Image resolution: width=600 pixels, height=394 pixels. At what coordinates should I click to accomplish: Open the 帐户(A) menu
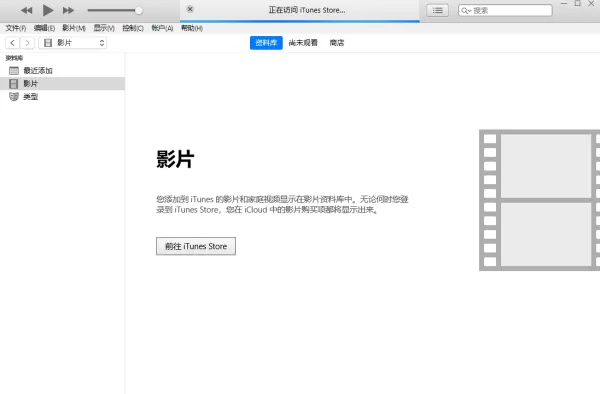click(x=162, y=28)
